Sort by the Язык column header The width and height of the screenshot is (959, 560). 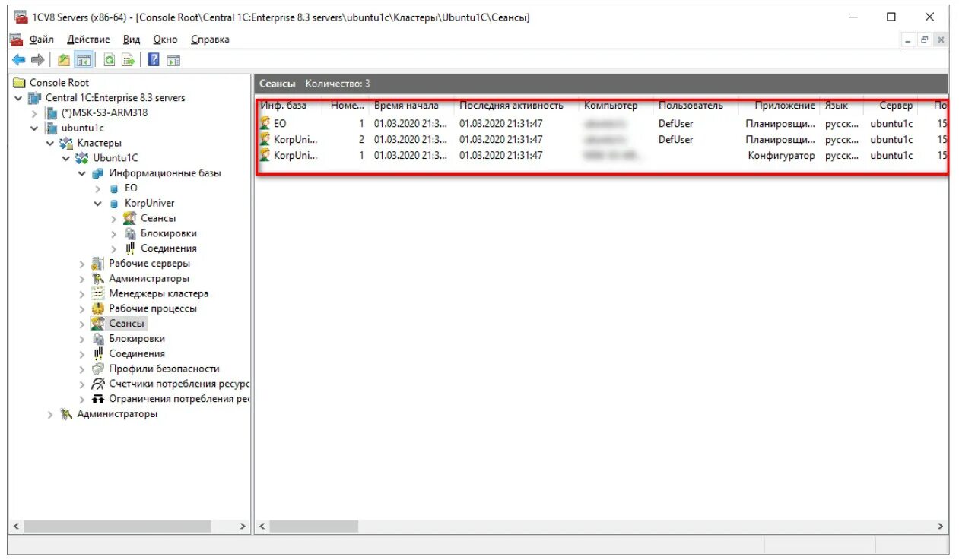842,106
